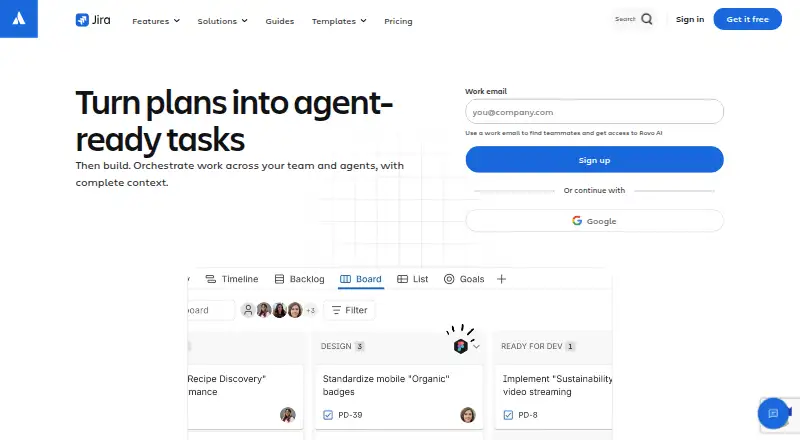The image size is (800, 440).
Task: Open the Guides page
Action: pyautogui.click(x=280, y=21)
